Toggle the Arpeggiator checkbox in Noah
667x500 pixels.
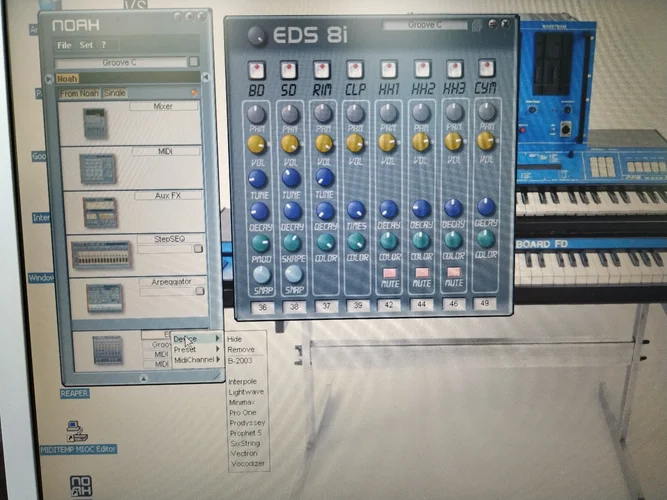200,291
